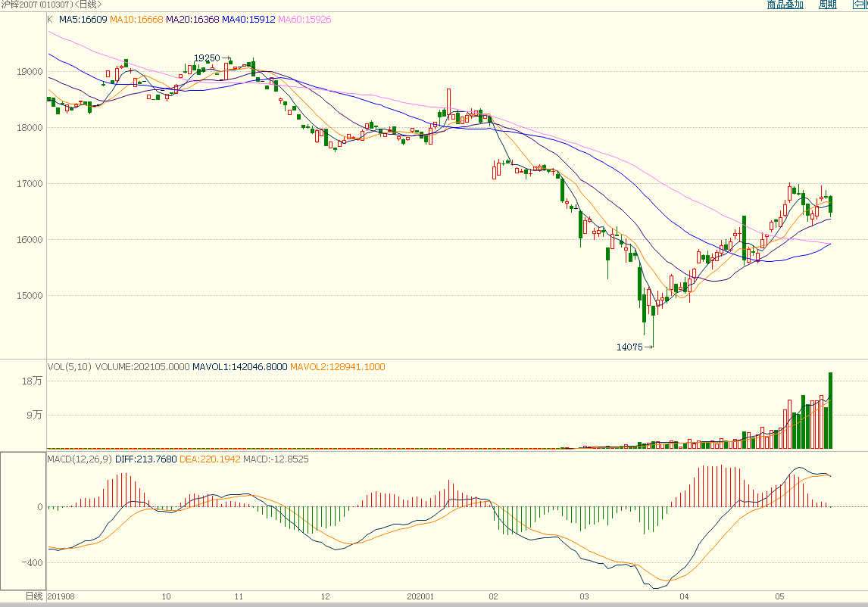Screen dimensions: 868x607
Task: Click the tallest green volume bar
Action: 831,409
